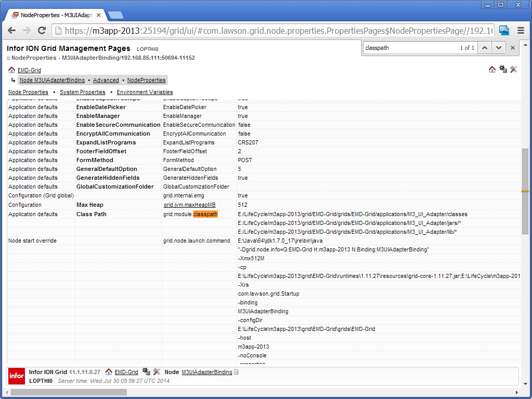Open the System Properties page link
This screenshot has height=399, width=532.
point(83,92)
